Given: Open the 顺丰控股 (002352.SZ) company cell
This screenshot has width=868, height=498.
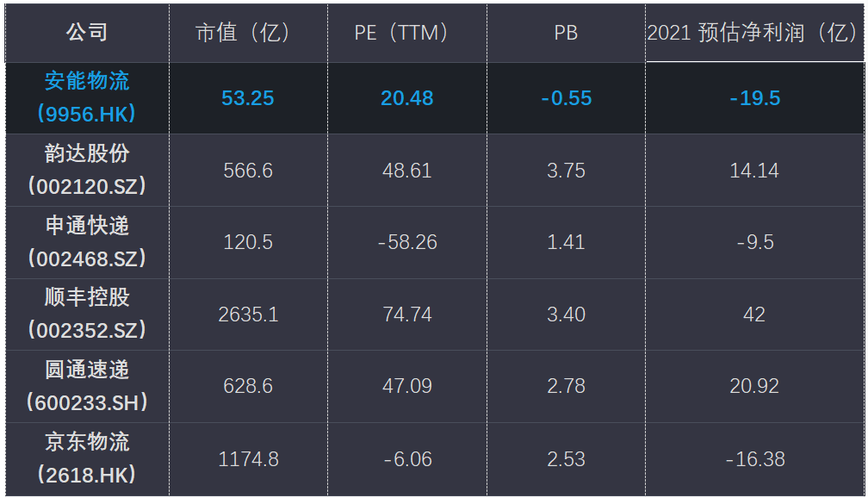Looking at the screenshot, I should coord(87,314).
